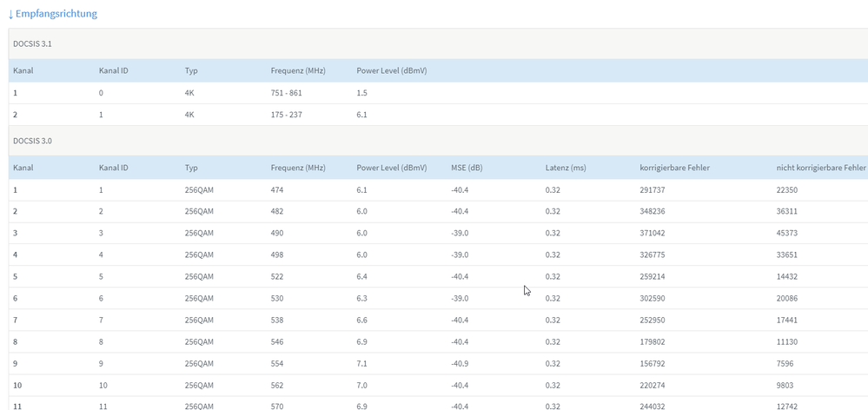
Task: Select uncorrectable errors value 9803
Action: click(785, 385)
